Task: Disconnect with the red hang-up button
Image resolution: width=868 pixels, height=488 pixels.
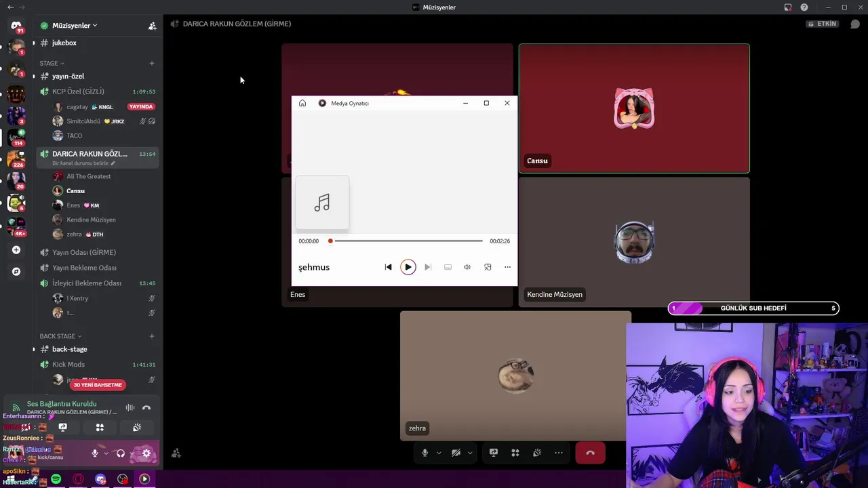Action: coord(590,453)
